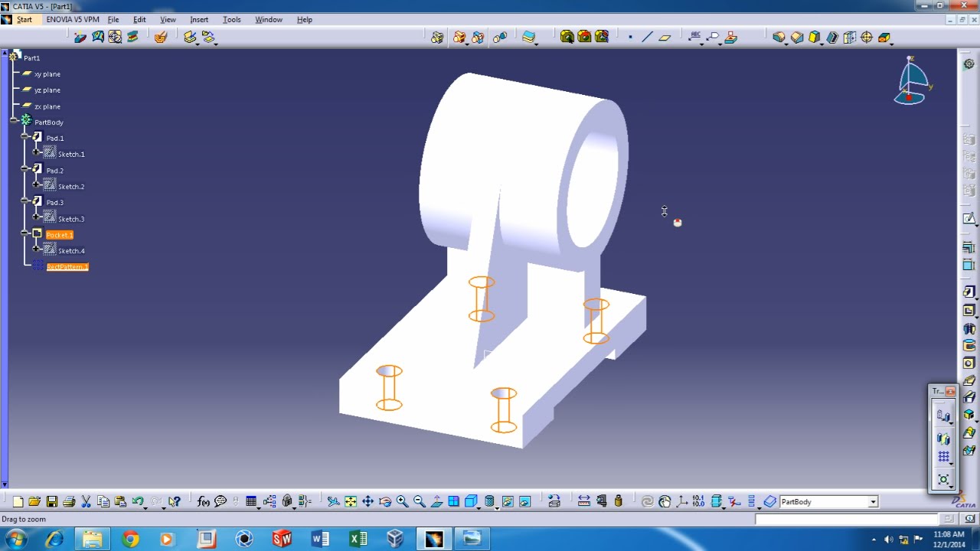Select the xy plane in the tree
This screenshot has height=551, width=980.
47,74
